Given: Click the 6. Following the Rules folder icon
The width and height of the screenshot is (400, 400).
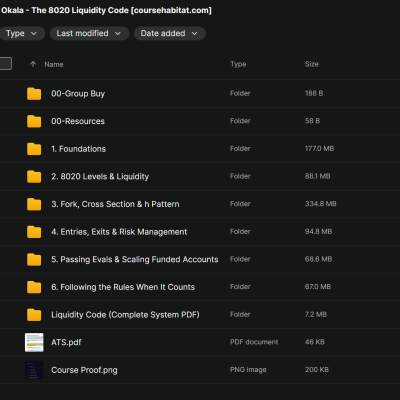Looking at the screenshot, I should 34,287.
